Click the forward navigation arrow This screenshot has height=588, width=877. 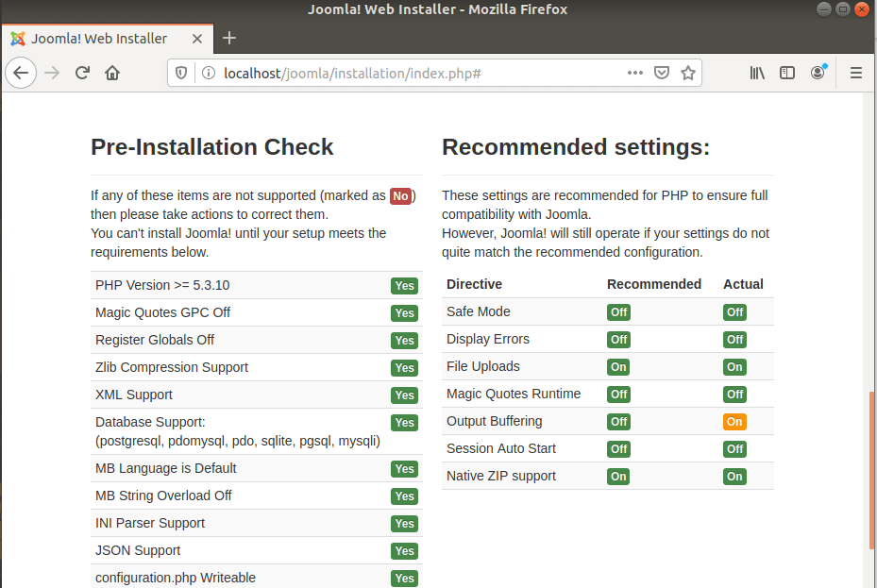coord(52,73)
